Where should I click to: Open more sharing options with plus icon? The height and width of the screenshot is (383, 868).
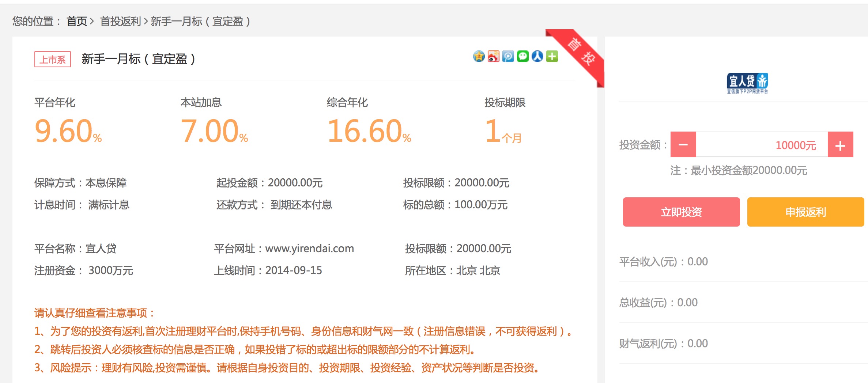[x=552, y=56]
